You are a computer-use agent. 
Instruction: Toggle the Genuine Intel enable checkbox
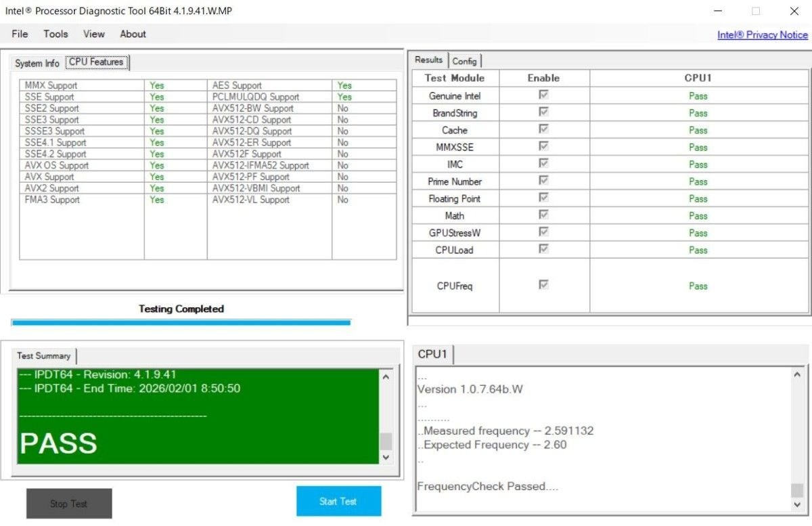point(543,95)
